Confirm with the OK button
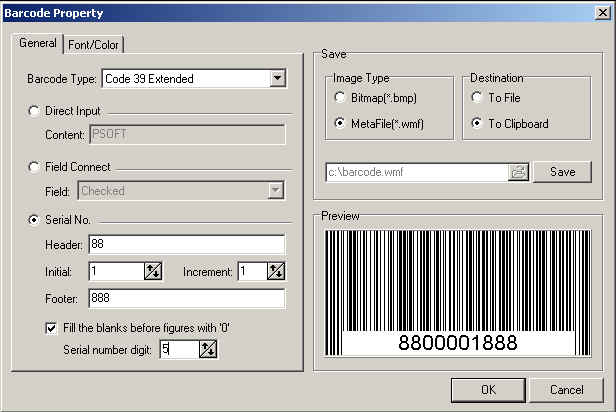 click(488, 390)
